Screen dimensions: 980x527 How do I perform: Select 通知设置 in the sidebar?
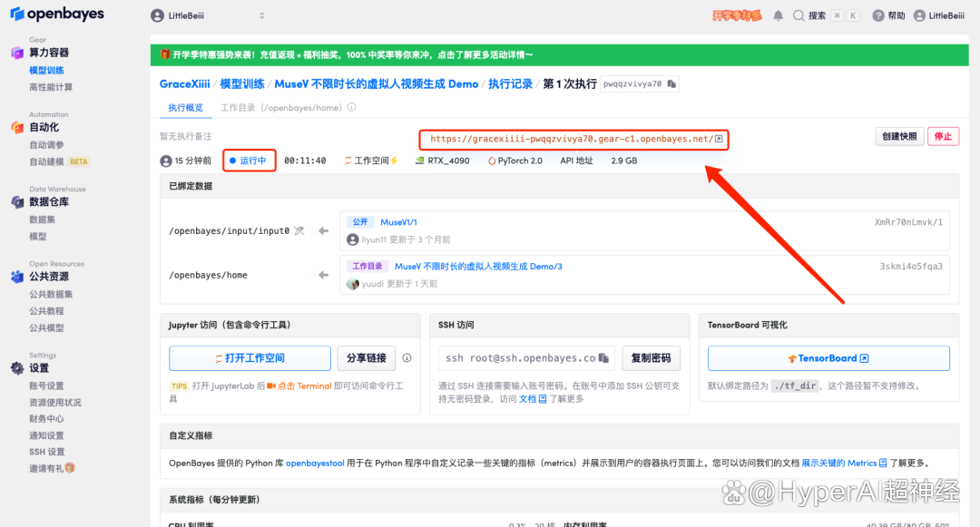46,435
